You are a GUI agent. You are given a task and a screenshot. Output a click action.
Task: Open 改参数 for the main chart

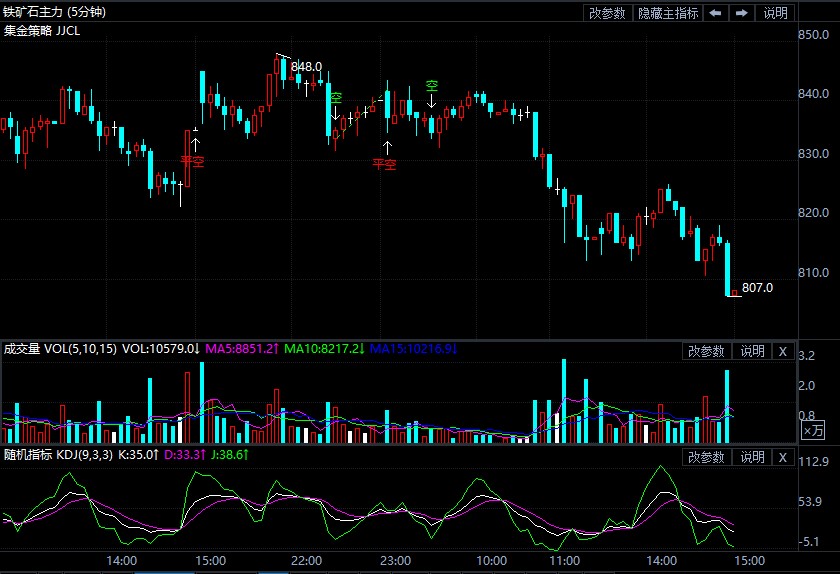[607, 13]
